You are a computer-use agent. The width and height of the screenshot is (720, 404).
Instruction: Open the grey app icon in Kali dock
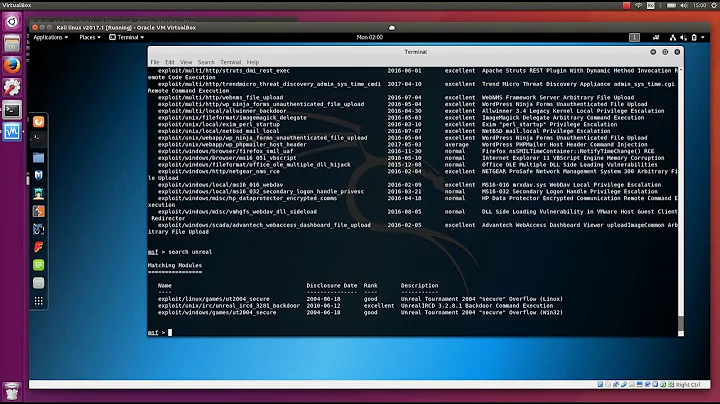pyautogui.click(x=39, y=283)
